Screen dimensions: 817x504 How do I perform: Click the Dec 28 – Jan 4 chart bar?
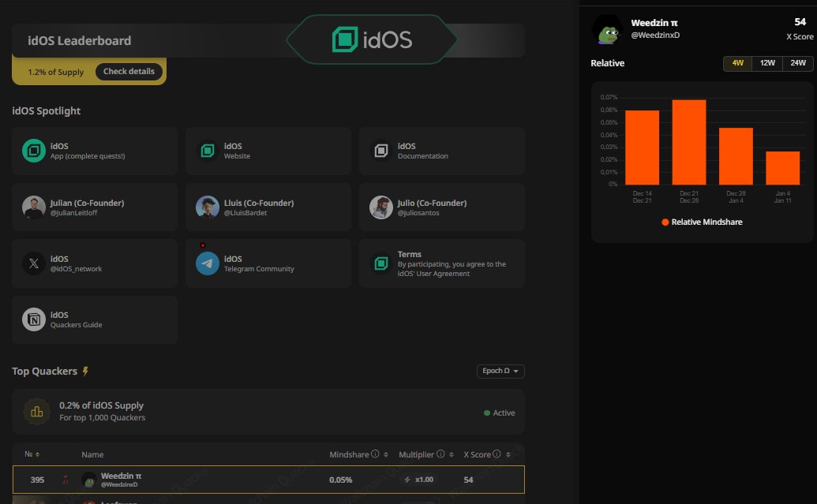point(736,156)
